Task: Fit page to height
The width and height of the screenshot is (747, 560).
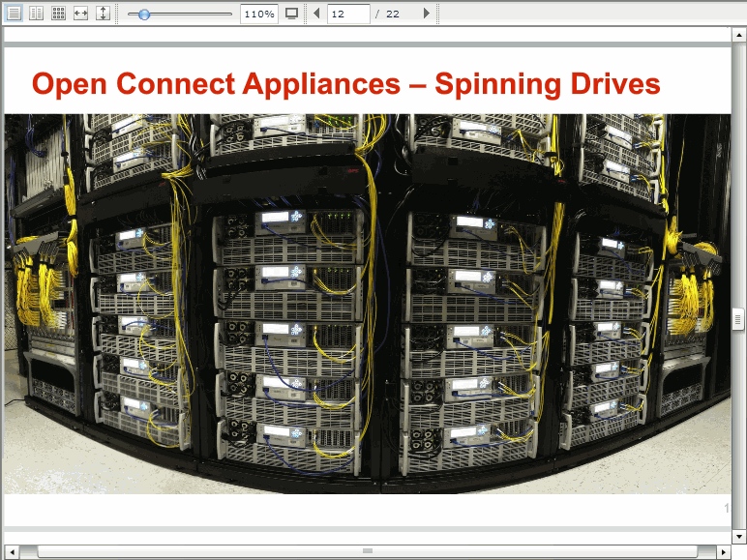Action: pos(103,14)
